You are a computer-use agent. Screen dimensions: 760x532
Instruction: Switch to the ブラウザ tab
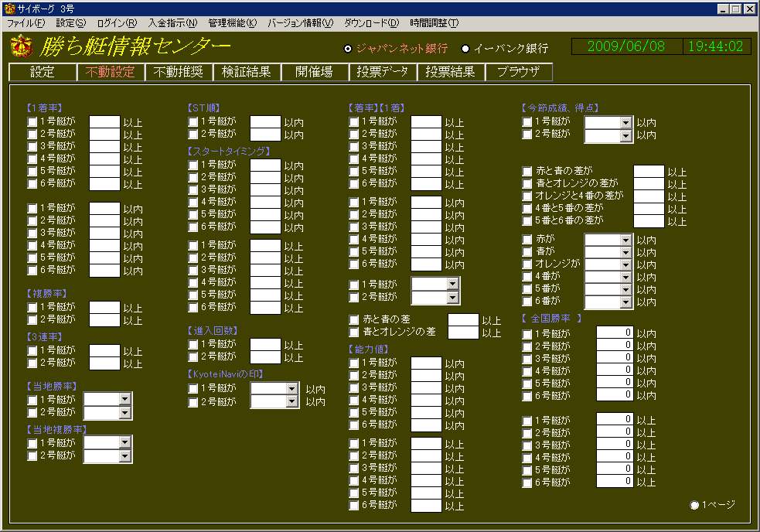519,72
